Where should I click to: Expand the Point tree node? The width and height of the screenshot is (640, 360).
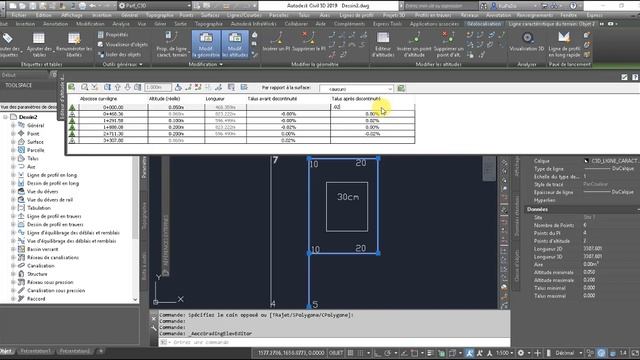(13, 133)
